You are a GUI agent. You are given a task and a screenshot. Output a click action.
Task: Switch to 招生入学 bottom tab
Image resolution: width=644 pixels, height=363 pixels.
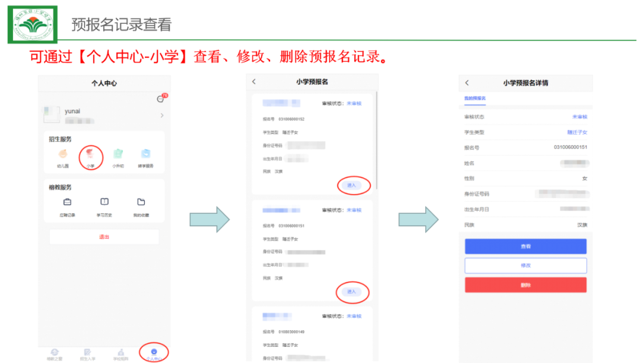tap(88, 353)
